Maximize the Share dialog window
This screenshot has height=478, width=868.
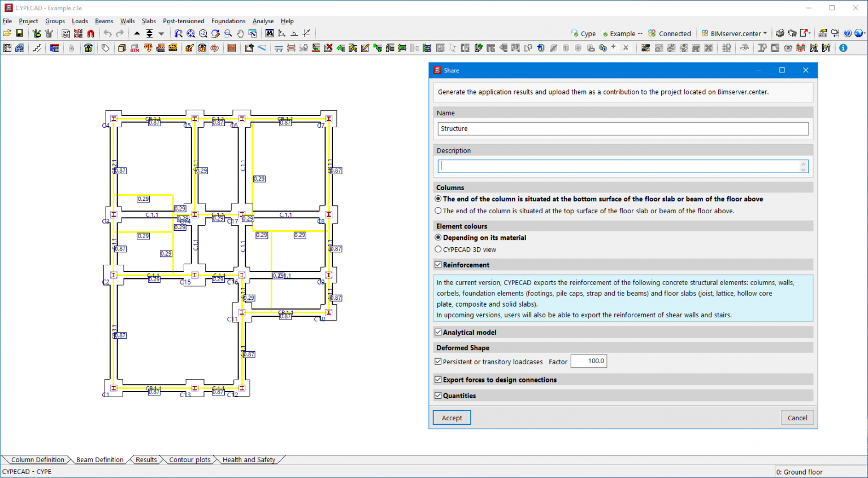click(782, 70)
